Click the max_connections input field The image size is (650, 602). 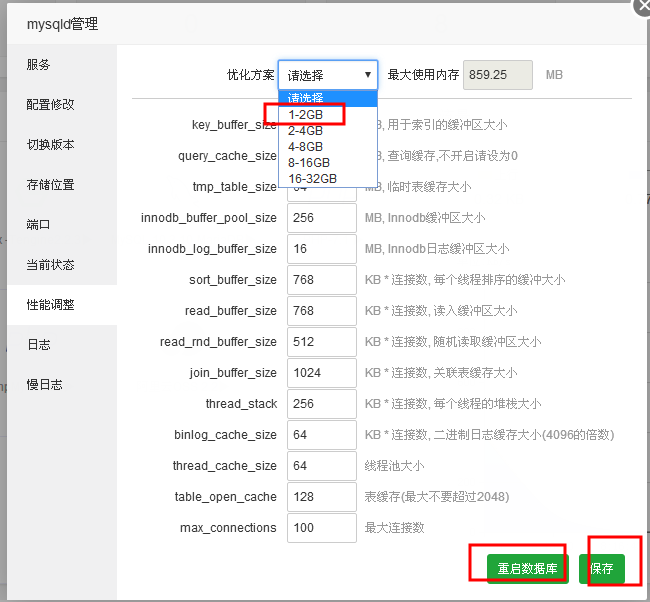322,528
